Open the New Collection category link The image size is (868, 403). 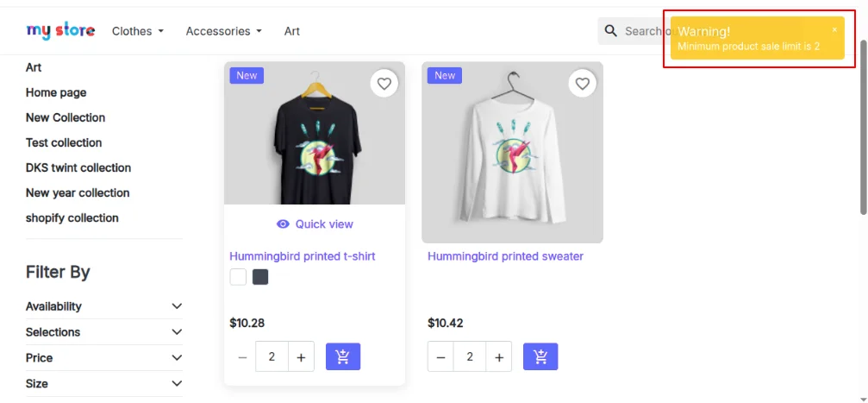66,117
